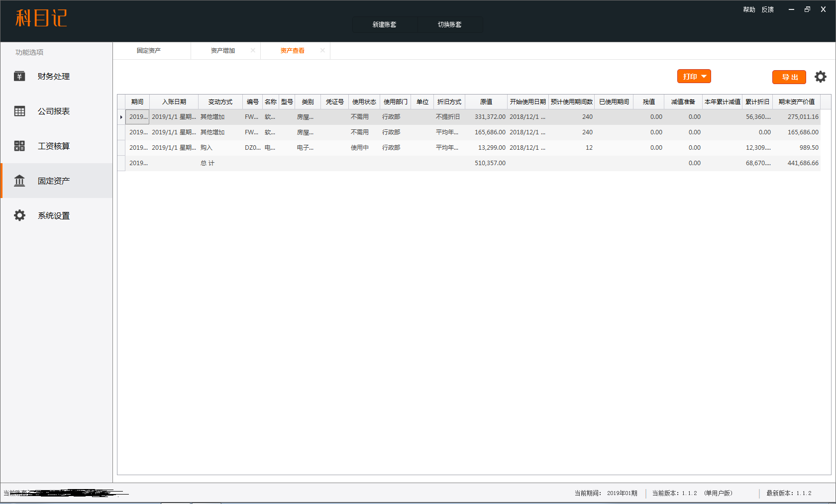
Task: Click the 期末资产价值 column header
Action: click(796, 102)
